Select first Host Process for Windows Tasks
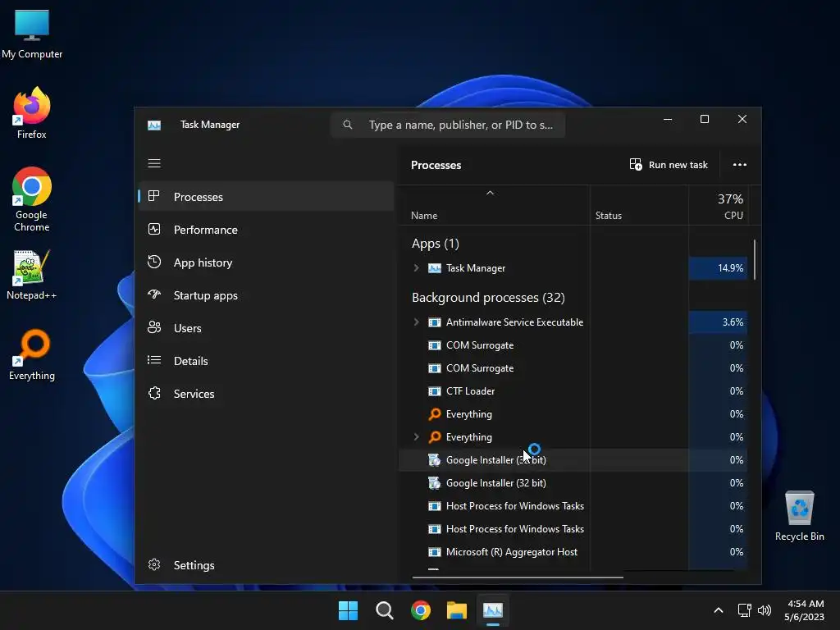The width and height of the screenshot is (840, 630). pos(573,506)
